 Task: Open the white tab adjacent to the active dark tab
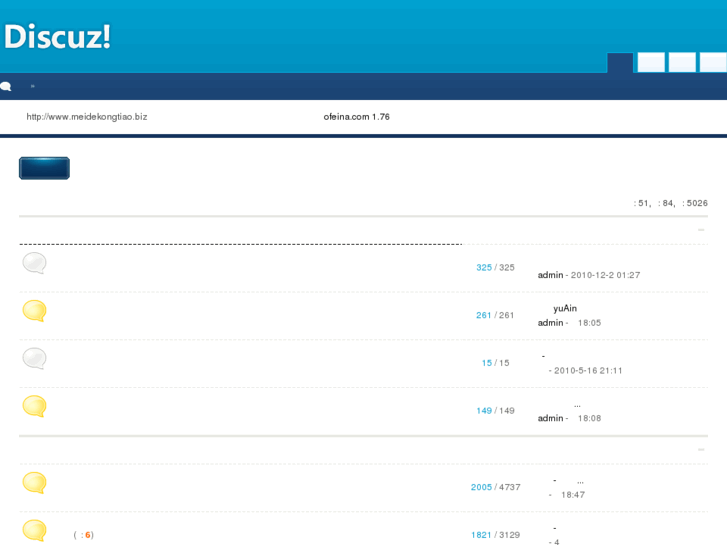(x=651, y=63)
